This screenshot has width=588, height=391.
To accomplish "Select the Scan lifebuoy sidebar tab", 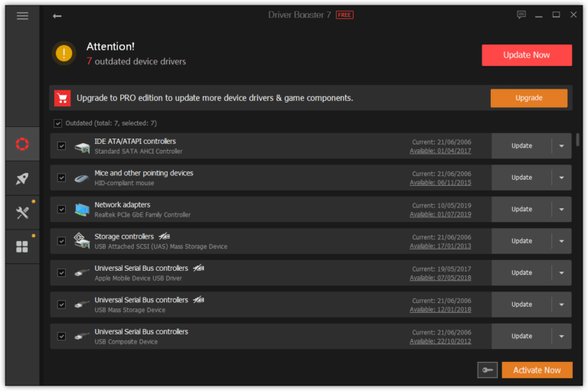I will [22, 145].
